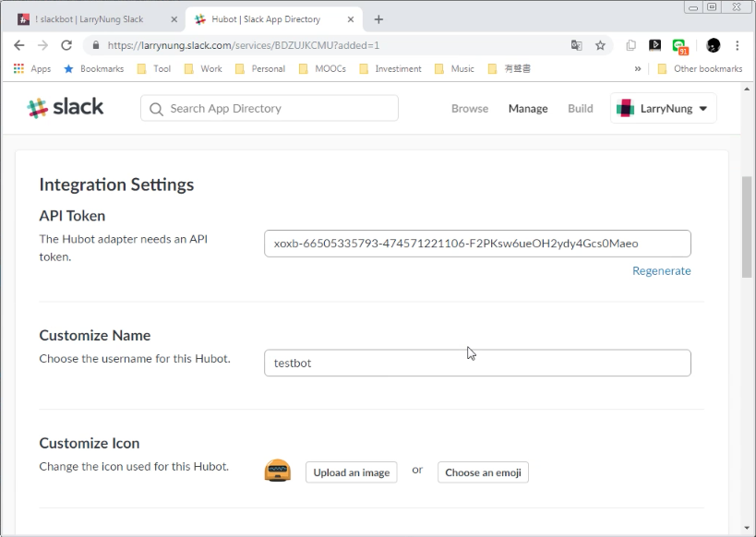This screenshot has height=537, width=756.
Task: Open the Manage menu item
Action: tap(528, 109)
